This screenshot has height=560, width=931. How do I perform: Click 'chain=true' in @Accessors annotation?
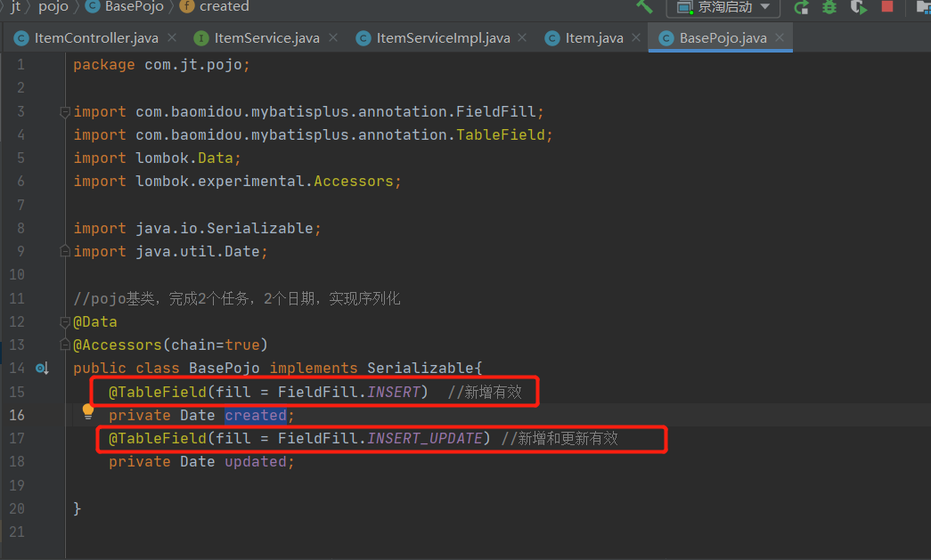[x=216, y=345]
